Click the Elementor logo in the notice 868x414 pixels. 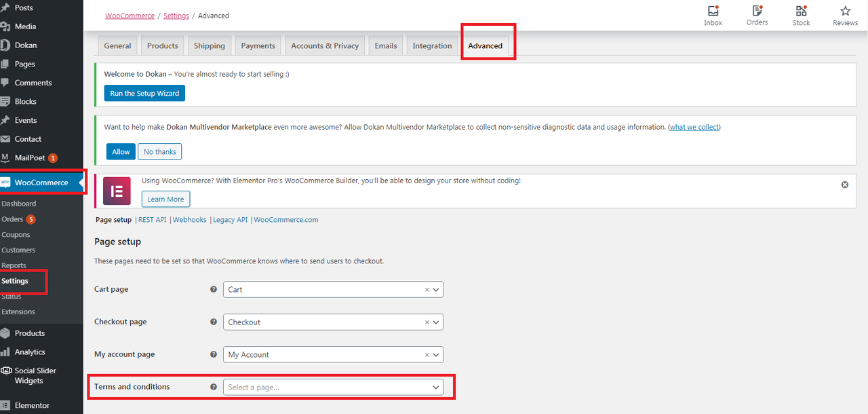click(117, 191)
